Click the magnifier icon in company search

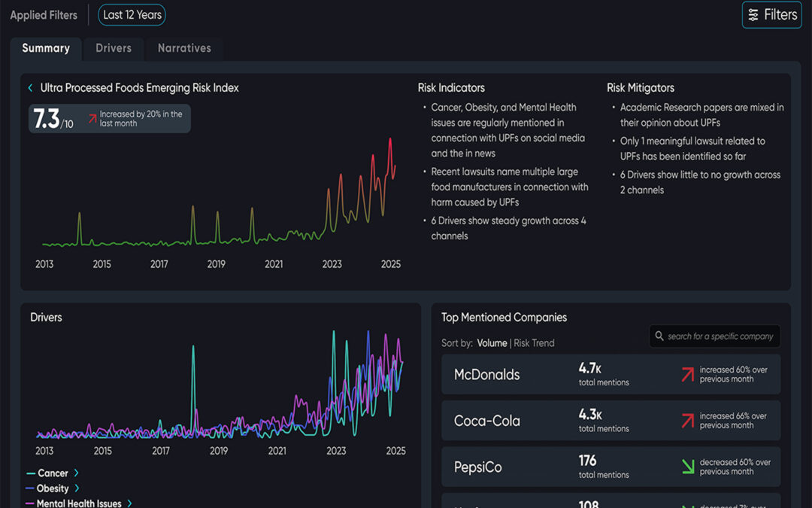[x=659, y=336]
